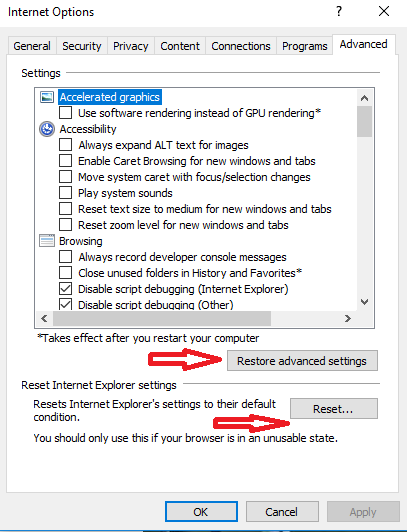Open the Connections tab
Image resolution: width=407 pixels, height=532 pixels.
pos(241,46)
